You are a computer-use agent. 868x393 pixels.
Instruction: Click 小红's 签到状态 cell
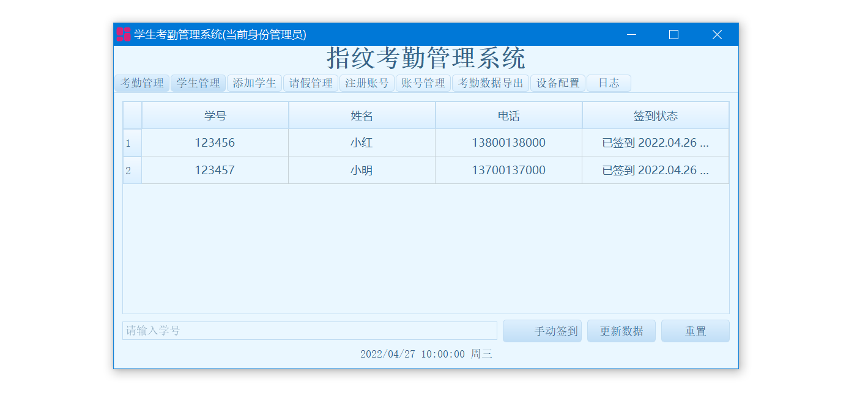[x=656, y=143]
